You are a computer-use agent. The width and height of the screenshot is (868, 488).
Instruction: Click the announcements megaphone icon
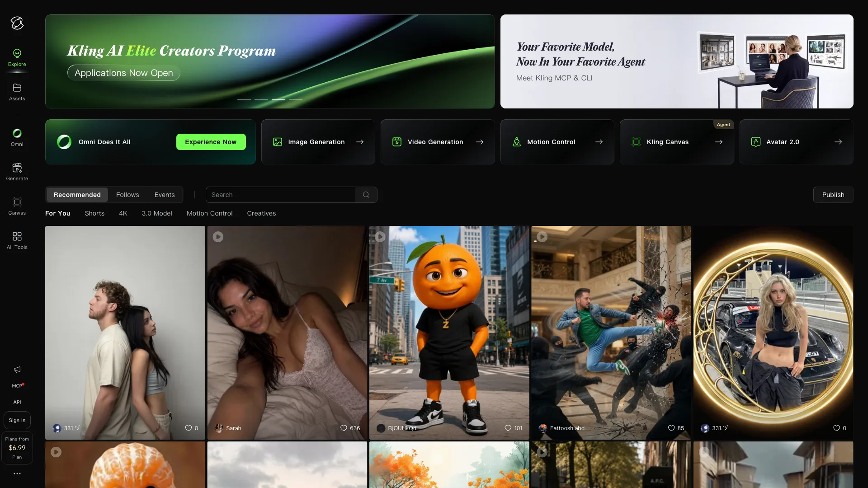click(x=17, y=370)
